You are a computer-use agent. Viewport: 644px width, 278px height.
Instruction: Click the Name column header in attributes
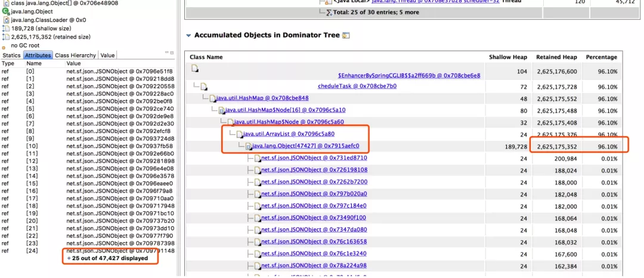point(33,64)
